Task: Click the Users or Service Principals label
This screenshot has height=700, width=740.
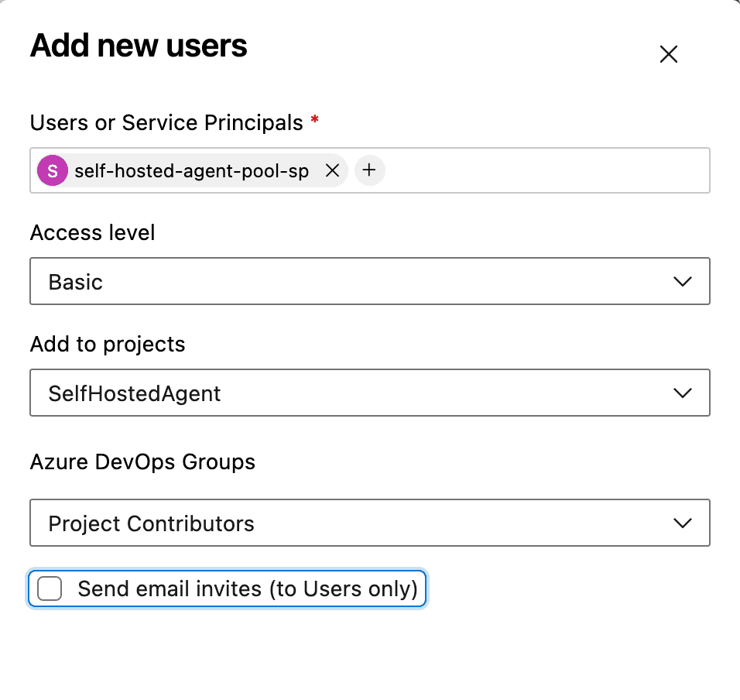Action: pyautogui.click(x=166, y=122)
